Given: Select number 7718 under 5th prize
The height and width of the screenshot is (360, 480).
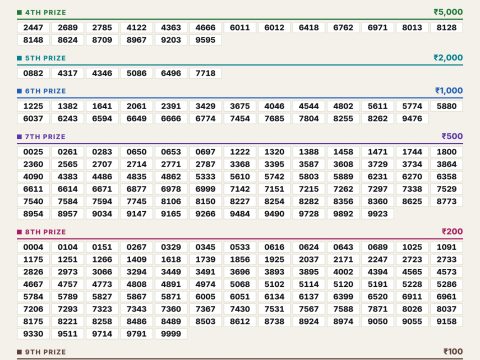Looking at the screenshot, I should pos(205,73).
